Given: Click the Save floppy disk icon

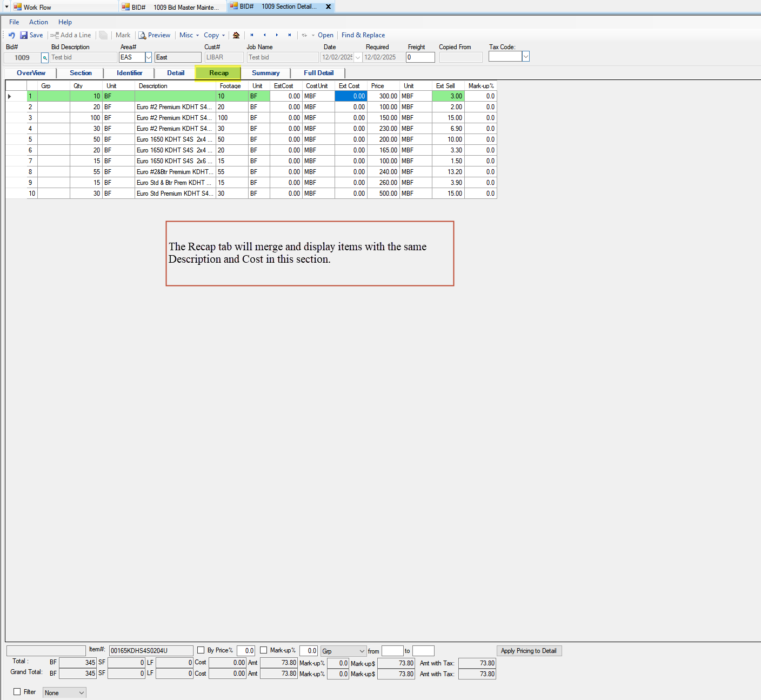Looking at the screenshot, I should click(x=24, y=35).
